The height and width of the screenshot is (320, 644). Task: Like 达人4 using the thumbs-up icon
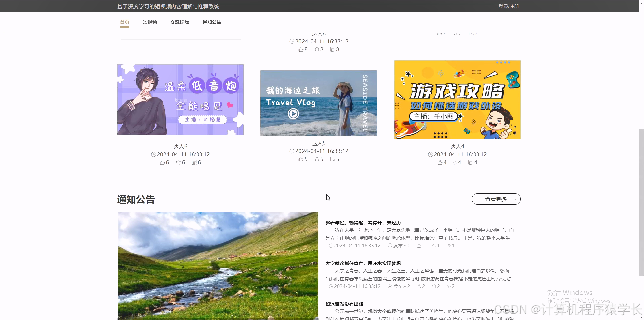tap(440, 162)
